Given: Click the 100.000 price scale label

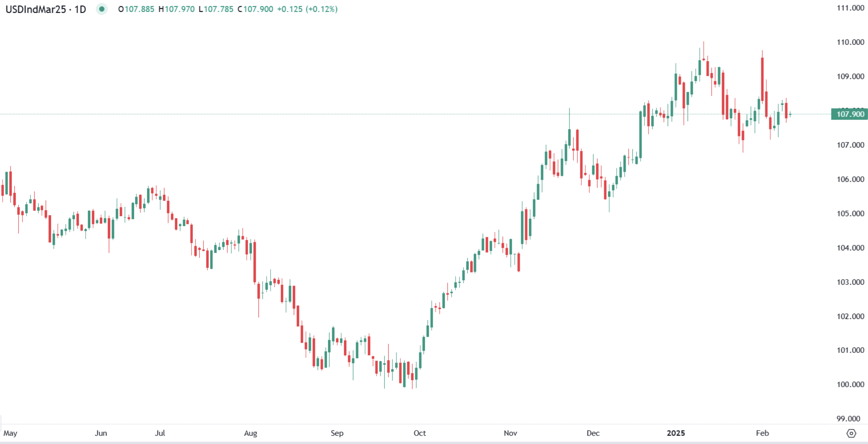Looking at the screenshot, I should click(x=850, y=384).
